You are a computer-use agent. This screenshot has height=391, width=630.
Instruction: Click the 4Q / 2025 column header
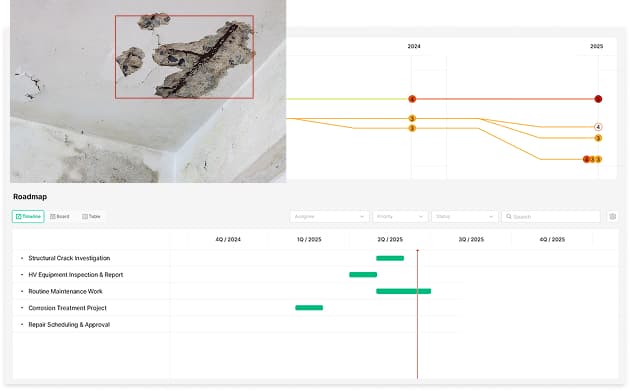[x=552, y=239]
